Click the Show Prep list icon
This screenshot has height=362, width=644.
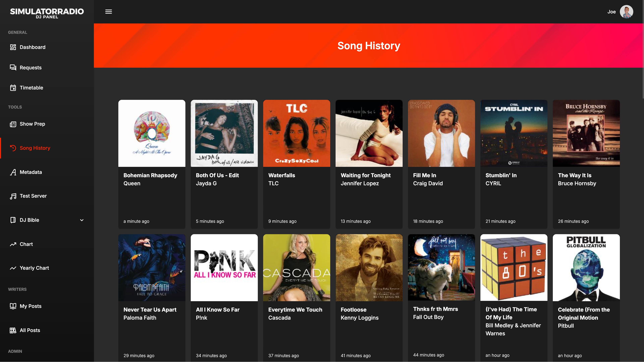click(13, 124)
